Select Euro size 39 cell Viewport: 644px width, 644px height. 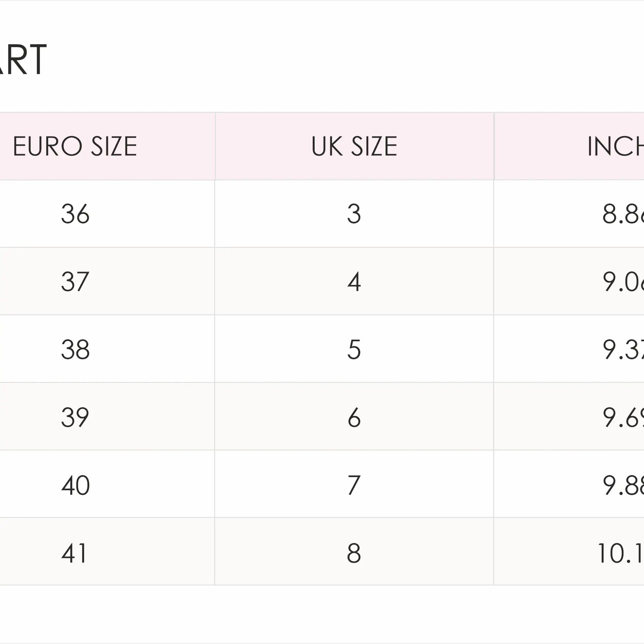pyautogui.click(x=107, y=416)
